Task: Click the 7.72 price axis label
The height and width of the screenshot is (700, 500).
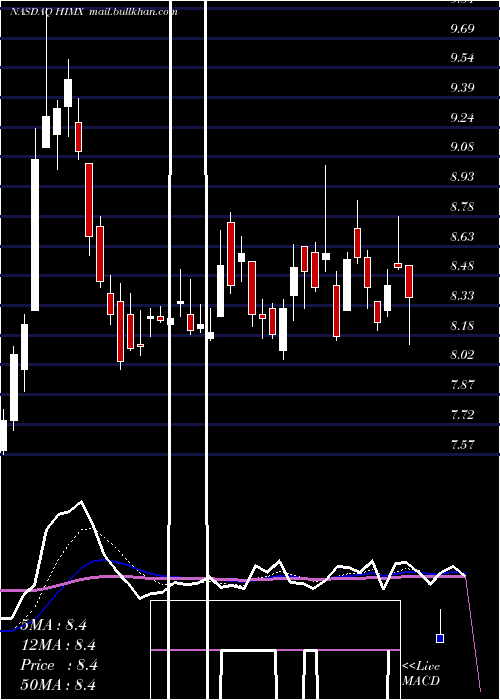Action: 462,415
